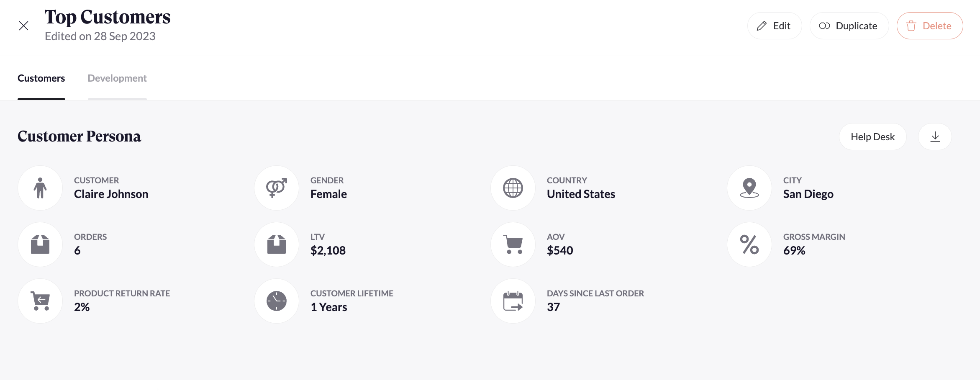Click the gender symbols icon

click(x=277, y=188)
